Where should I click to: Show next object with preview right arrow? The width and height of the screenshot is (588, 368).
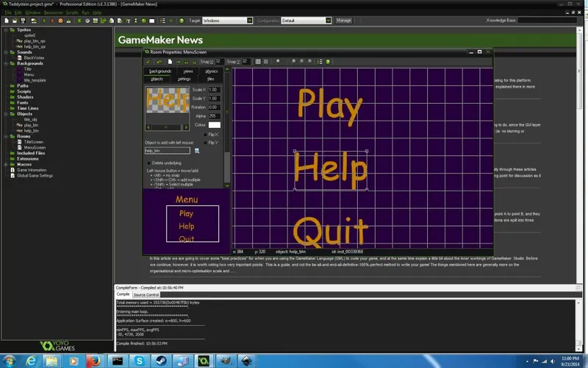click(x=186, y=127)
